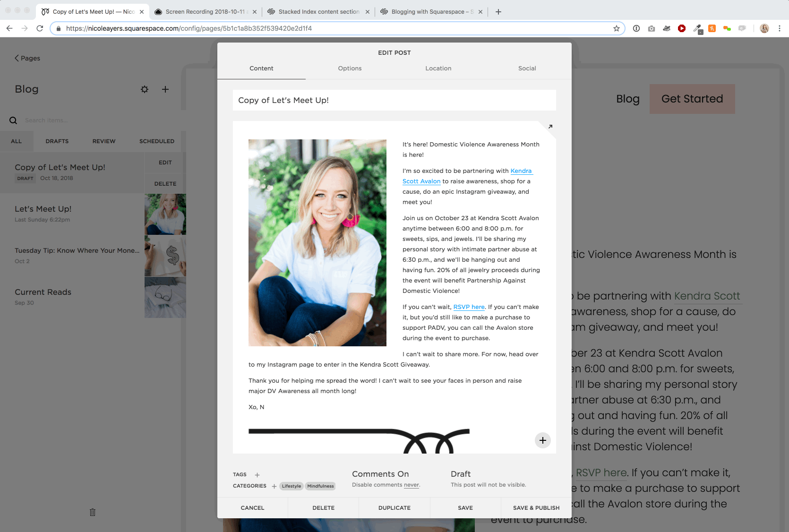This screenshot has height=532, width=789.
Task: Select Content tab in Edit Post
Action: 261,69
